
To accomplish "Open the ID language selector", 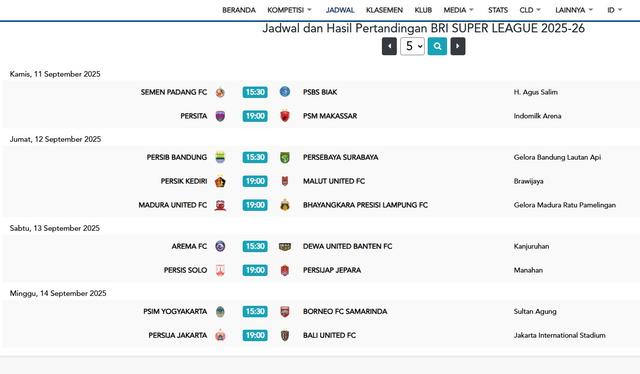I will (615, 10).
